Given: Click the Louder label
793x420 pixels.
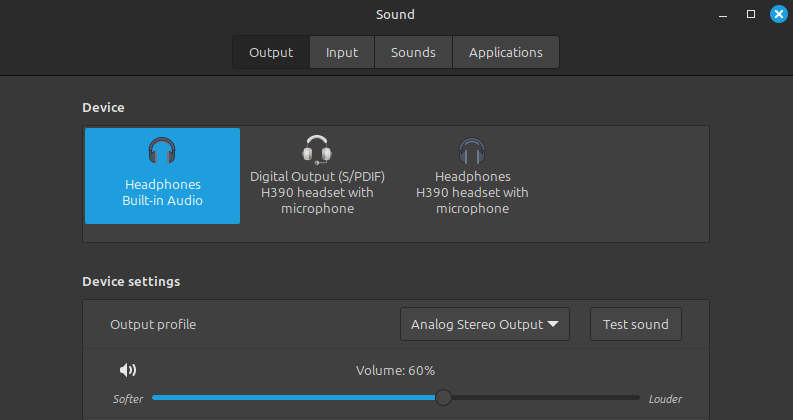Looking at the screenshot, I should [666, 399].
